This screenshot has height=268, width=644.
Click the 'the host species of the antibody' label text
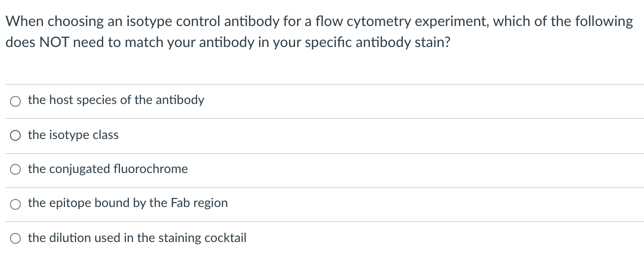point(116,100)
